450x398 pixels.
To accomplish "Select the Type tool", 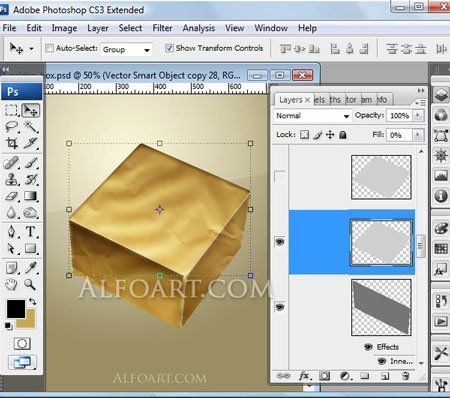I will coord(30,231).
